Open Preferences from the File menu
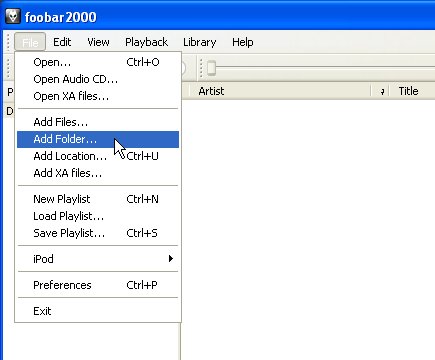Image resolution: width=435 pixels, height=360 pixels. pyautogui.click(x=98, y=285)
